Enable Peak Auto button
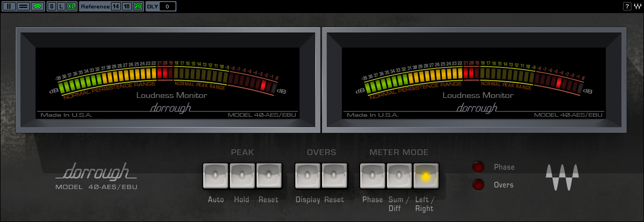 216,176
